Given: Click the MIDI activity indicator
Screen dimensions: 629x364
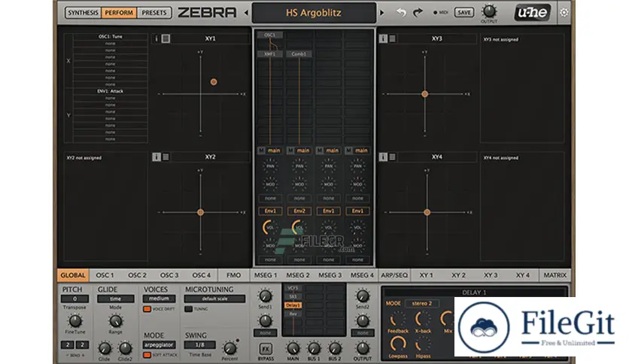Looking at the screenshot, I should click(x=440, y=13).
